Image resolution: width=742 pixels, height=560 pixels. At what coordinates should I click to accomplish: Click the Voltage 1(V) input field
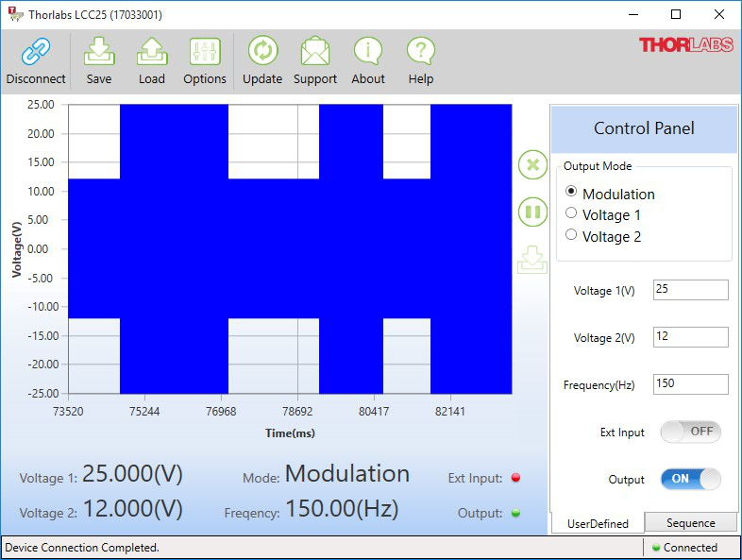click(x=690, y=290)
